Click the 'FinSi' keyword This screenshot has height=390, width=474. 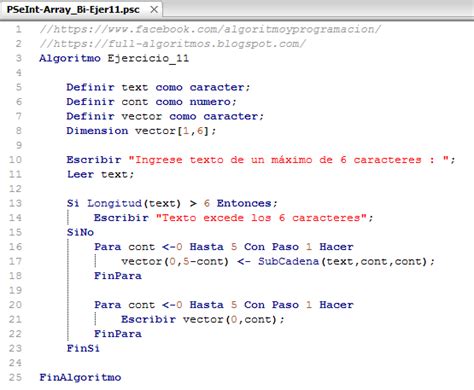click(83, 349)
